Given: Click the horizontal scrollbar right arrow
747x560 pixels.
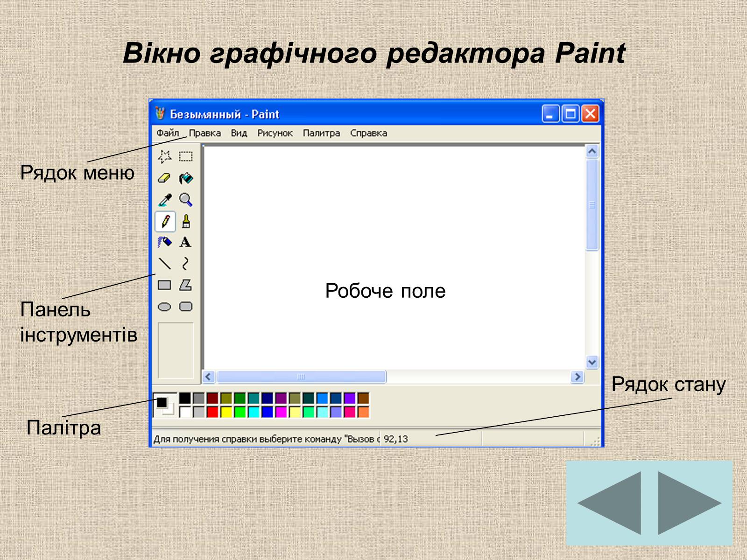Looking at the screenshot, I should (x=578, y=377).
